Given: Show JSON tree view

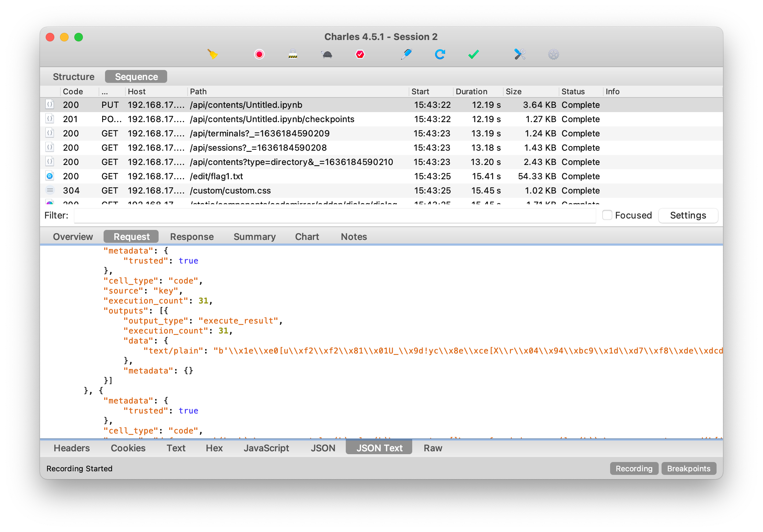Looking at the screenshot, I should point(323,448).
